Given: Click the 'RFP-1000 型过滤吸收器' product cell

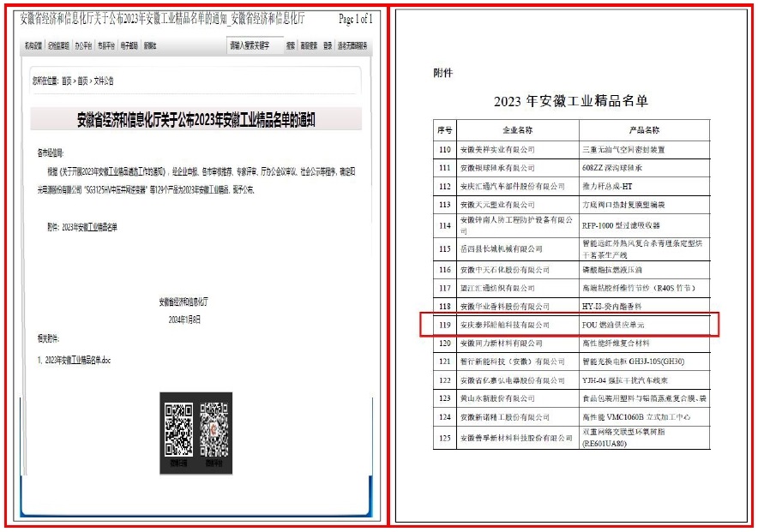Looking at the screenshot, I should point(645,225).
